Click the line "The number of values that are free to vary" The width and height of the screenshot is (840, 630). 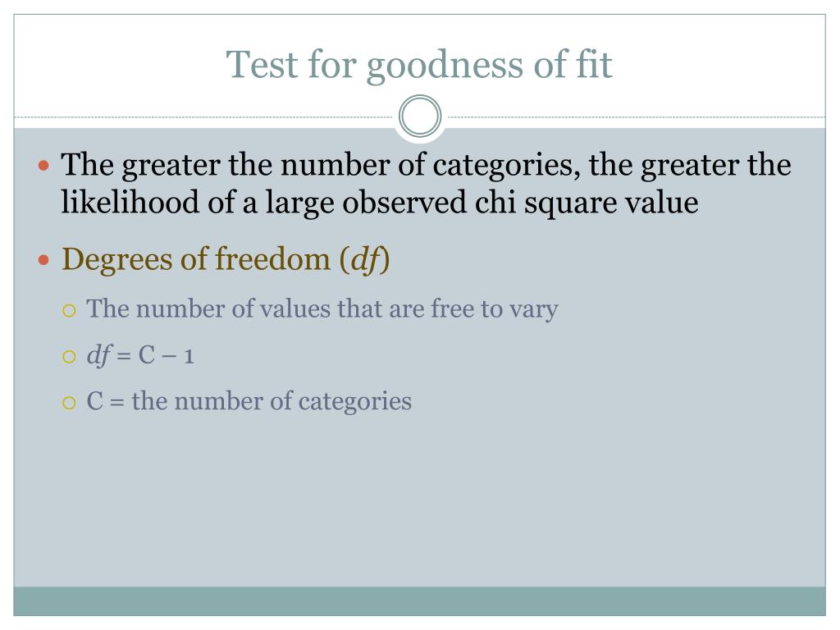(x=322, y=309)
